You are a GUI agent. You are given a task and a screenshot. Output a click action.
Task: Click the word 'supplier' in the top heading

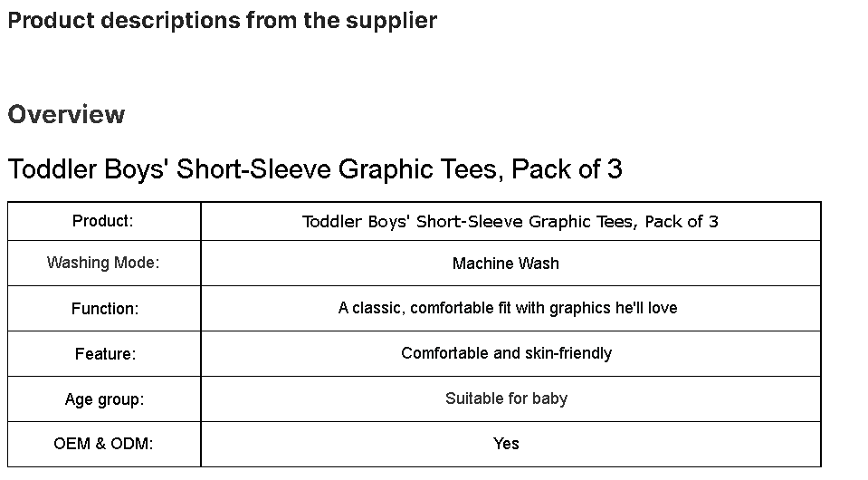(x=391, y=21)
